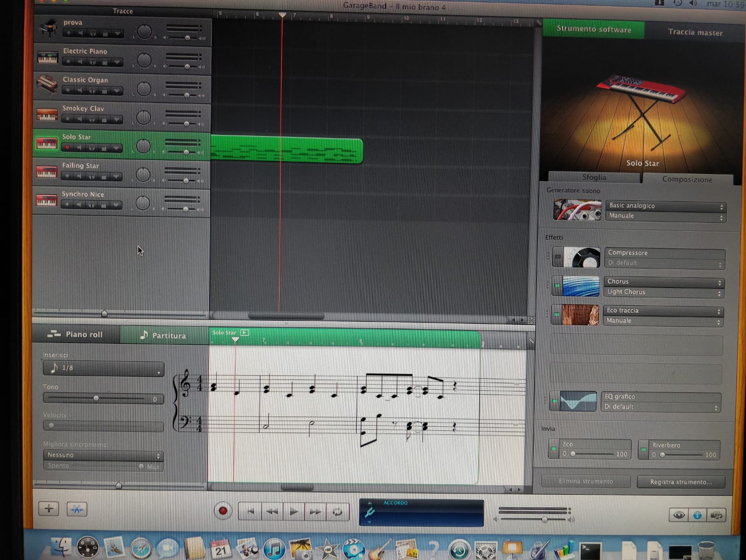Open Safari from the dock

click(x=141, y=549)
